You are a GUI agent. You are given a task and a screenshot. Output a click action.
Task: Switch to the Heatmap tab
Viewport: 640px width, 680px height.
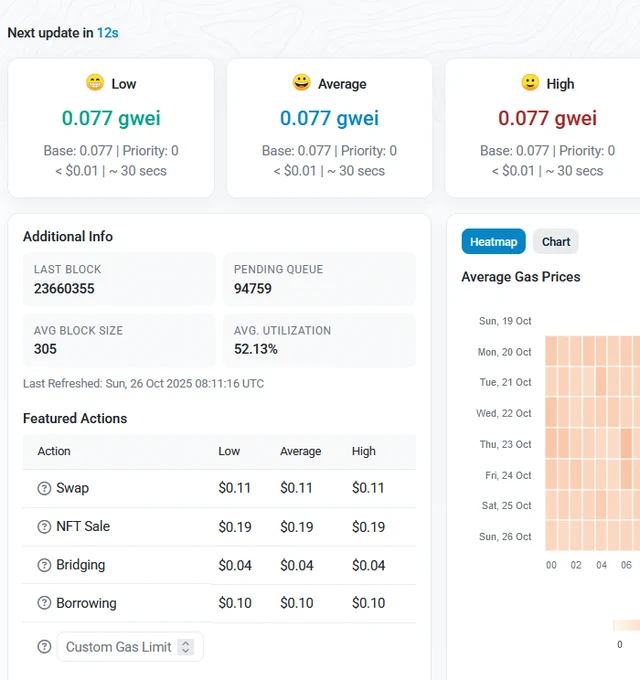pos(493,242)
